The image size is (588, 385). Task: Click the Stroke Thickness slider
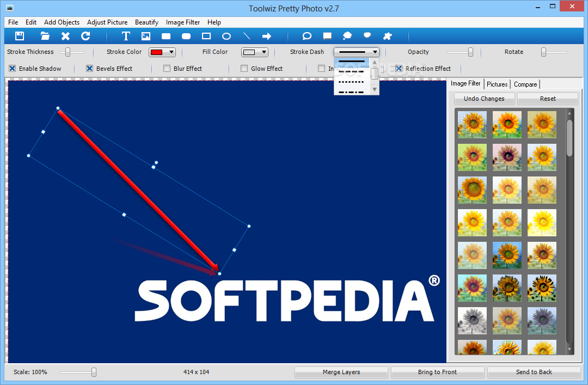[72, 52]
